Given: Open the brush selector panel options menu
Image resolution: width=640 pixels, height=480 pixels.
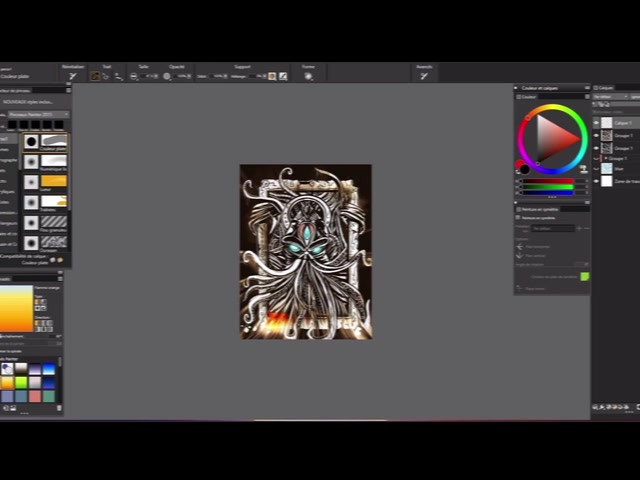Looking at the screenshot, I should [69, 90].
